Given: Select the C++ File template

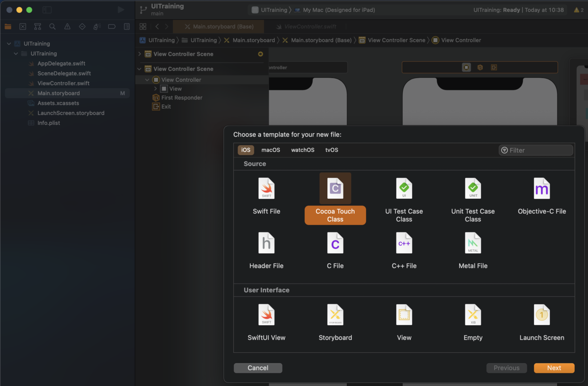Looking at the screenshot, I should (404, 250).
